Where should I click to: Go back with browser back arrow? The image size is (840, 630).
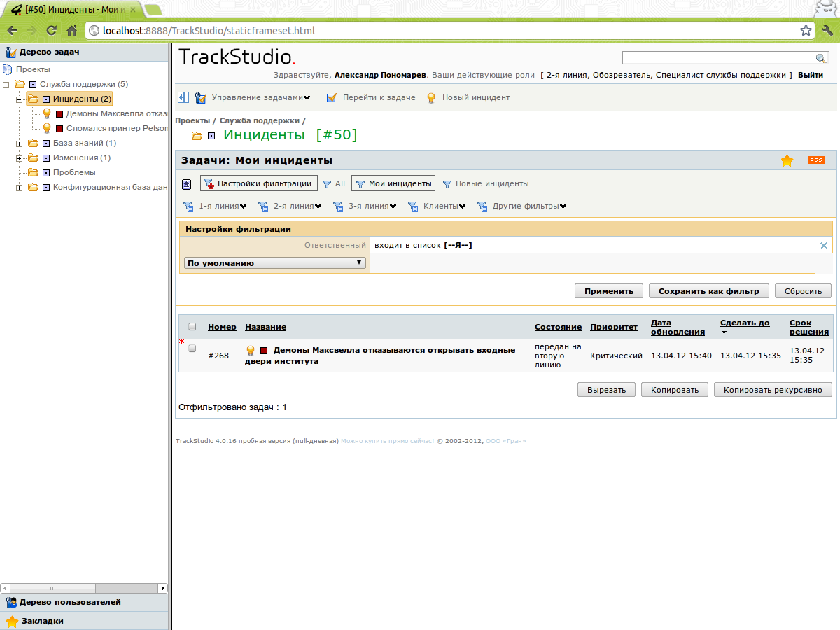(x=12, y=30)
